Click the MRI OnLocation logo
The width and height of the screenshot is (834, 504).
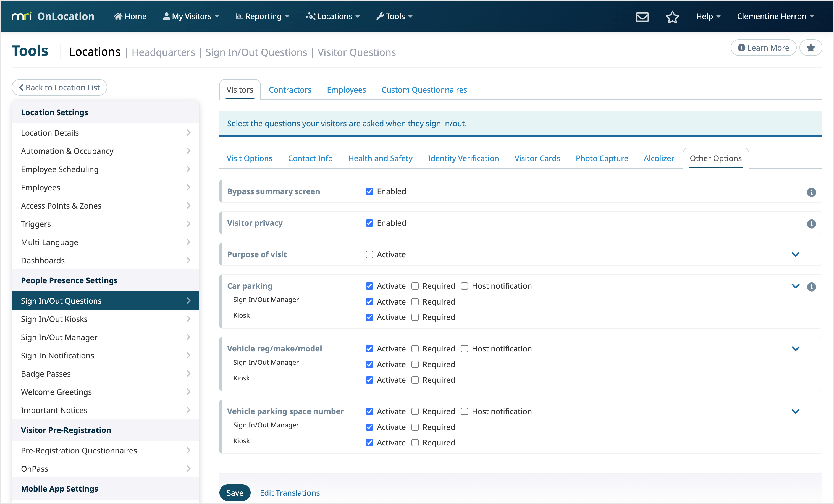(53, 16)
